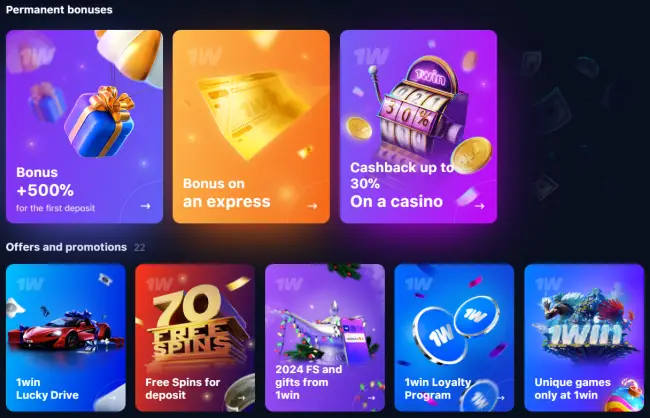Click arrow icon on 1win Lucky Drive card
The height and width of the screenshot is (418, 650).
pos(112,398)
